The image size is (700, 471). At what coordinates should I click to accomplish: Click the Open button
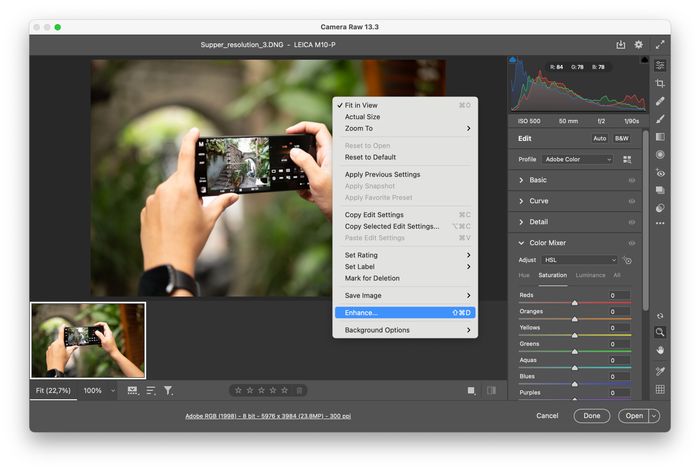[634, 416]
